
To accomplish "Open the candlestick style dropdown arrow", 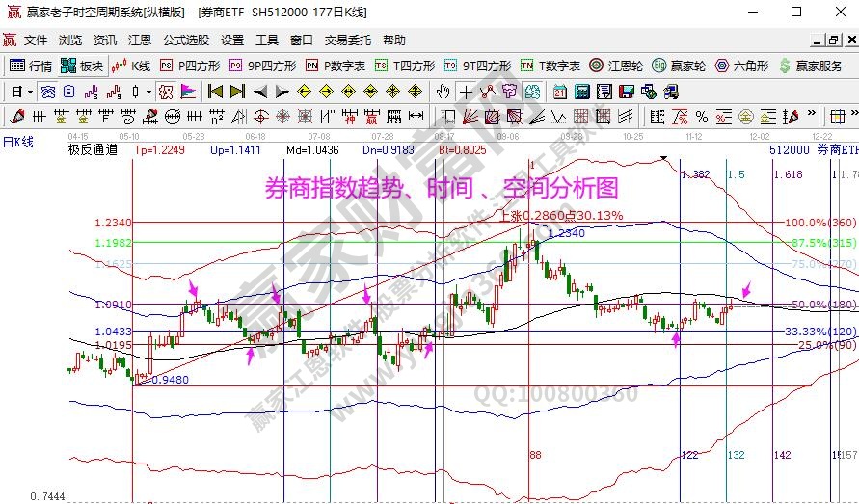I will pyautogui.click(x=148, y=92).
